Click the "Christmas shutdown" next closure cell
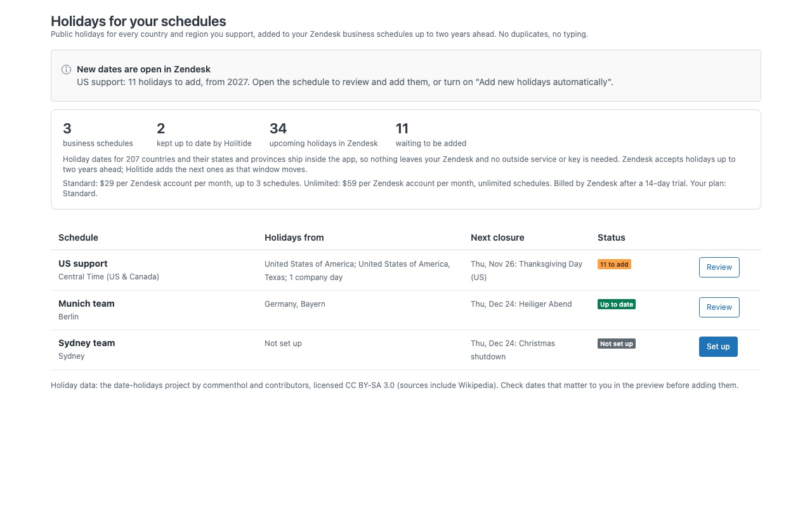The width and height of the screenshot is (812, 508). click(x=513, y=350)
